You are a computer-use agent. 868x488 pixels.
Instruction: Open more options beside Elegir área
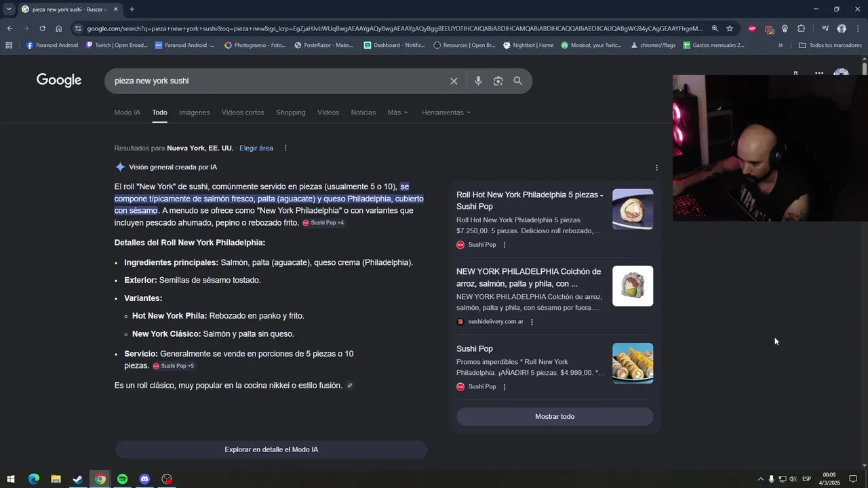(285, 148)
